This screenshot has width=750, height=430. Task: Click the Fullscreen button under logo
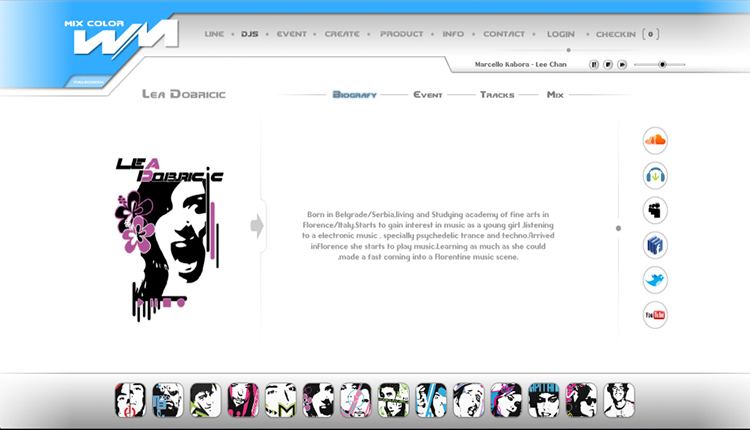tap(88, 82)
